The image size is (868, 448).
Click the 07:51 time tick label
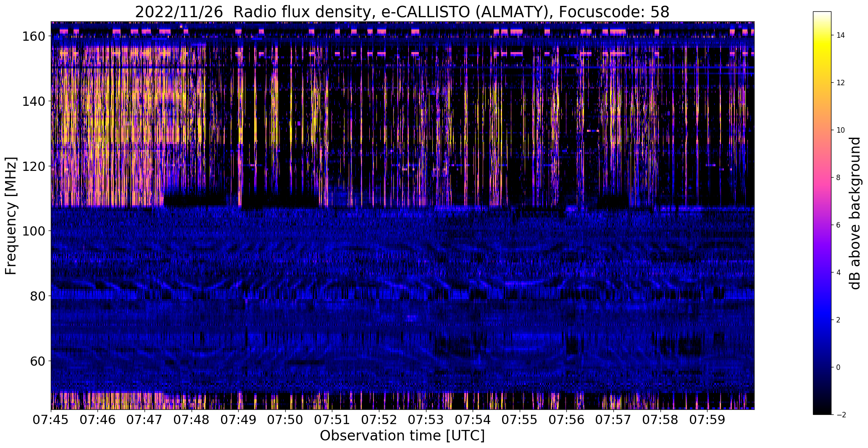(x=332, y=419)
